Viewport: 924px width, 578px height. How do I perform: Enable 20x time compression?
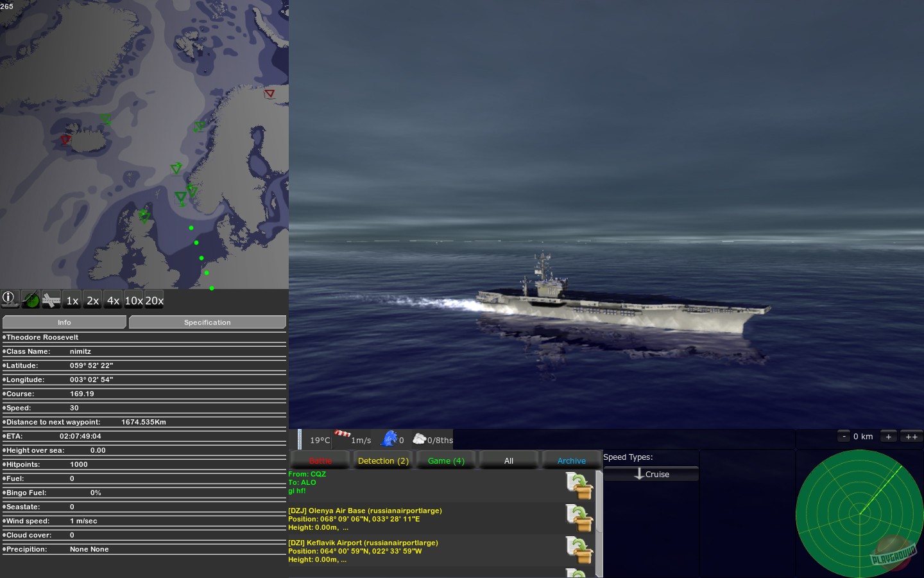154,300
